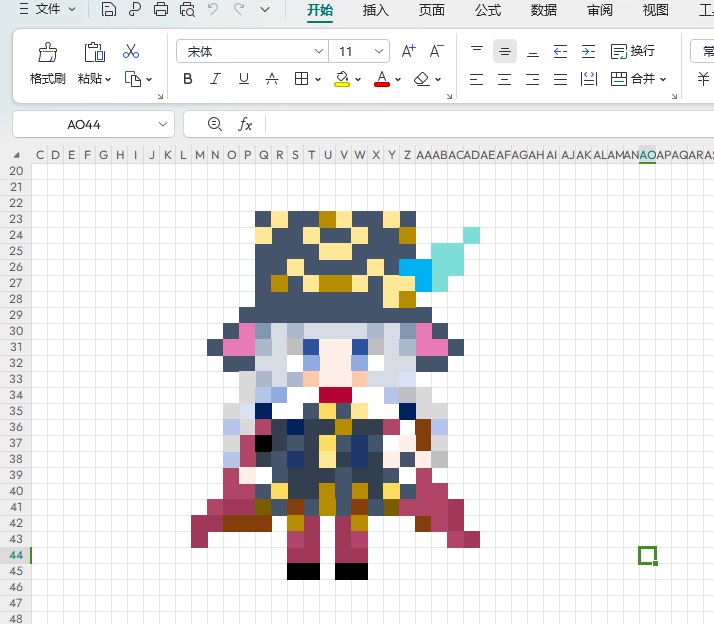Increase font size with A+ icon
Image resolution: width=714 pixels, height=624 pixels.
(408, 51)
